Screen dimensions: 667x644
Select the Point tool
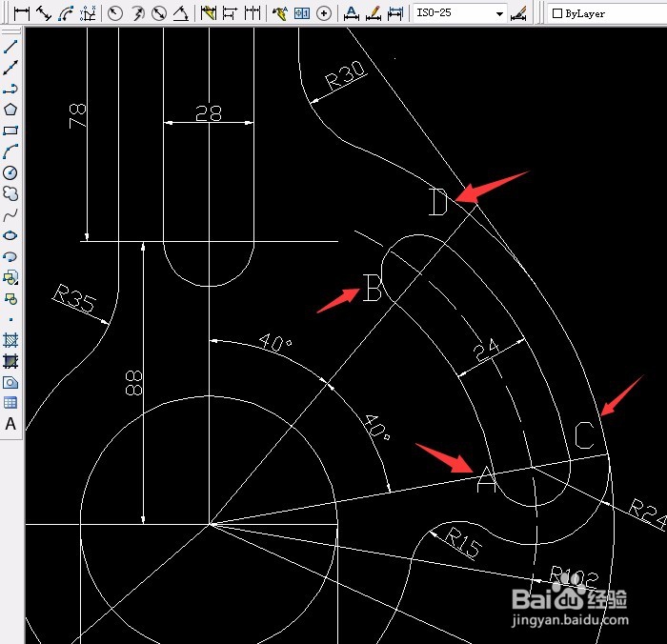pyautogui.click(x=10, y=319)
